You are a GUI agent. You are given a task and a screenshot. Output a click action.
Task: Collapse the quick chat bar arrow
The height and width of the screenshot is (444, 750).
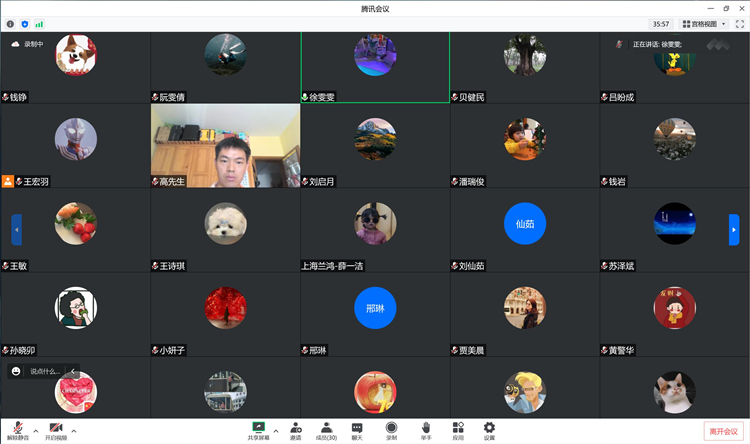coord(73,371)
